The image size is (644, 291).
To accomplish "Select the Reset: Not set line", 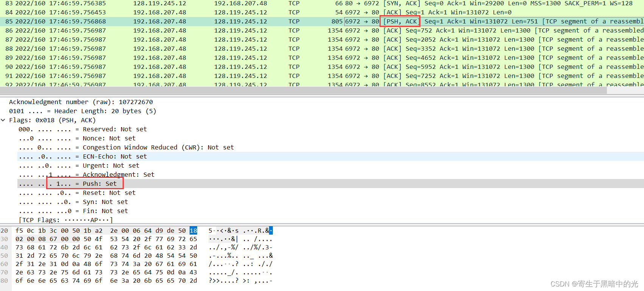I will 77,193.
